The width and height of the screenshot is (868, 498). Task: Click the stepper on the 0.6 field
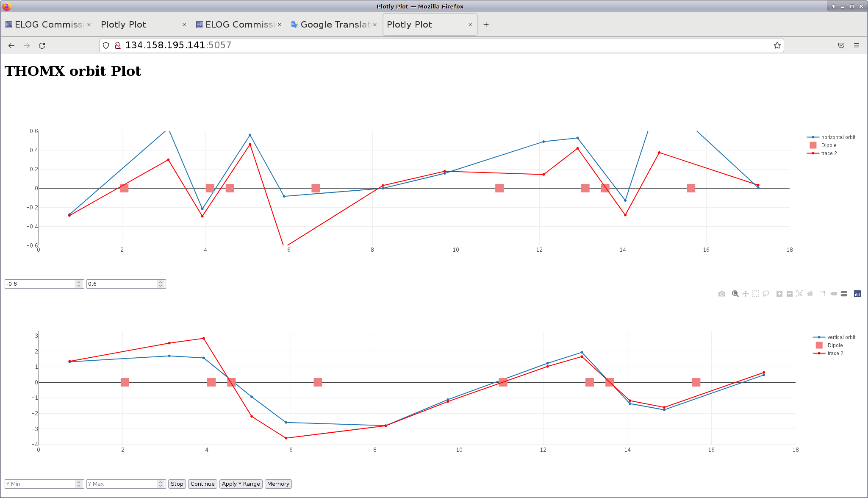(x=161, y=284)
